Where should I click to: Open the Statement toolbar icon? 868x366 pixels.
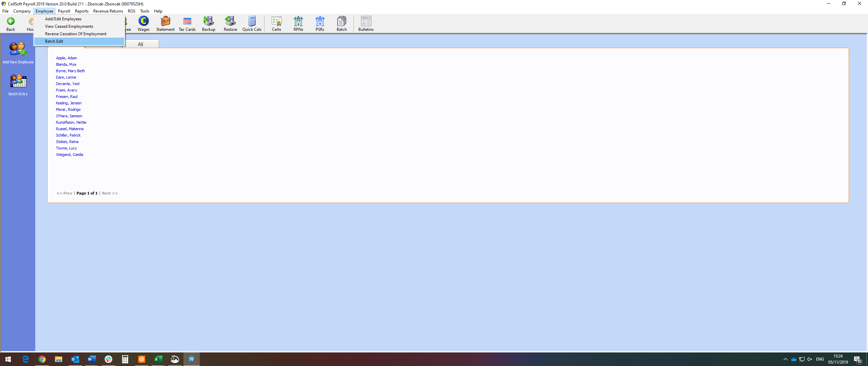click(165, 22)
